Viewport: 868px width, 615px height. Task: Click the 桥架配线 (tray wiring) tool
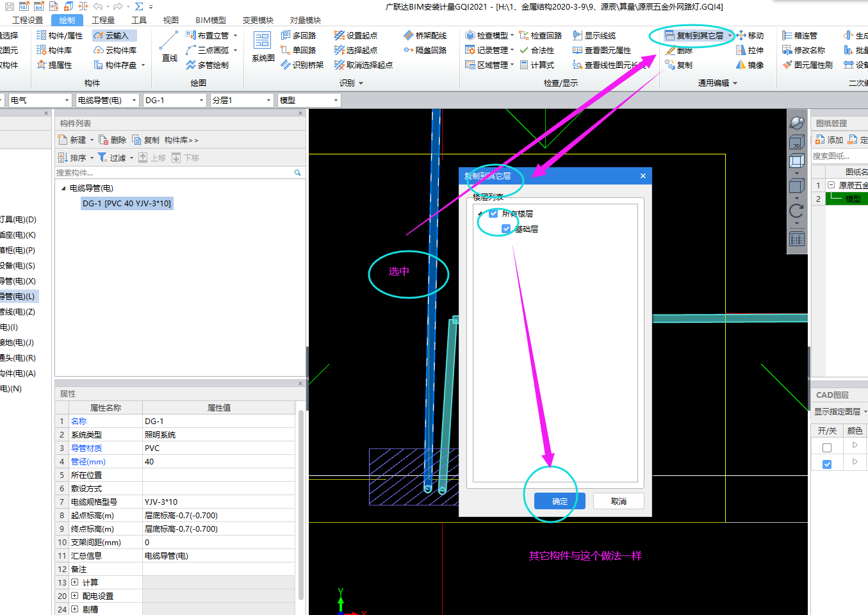point(425,35)
